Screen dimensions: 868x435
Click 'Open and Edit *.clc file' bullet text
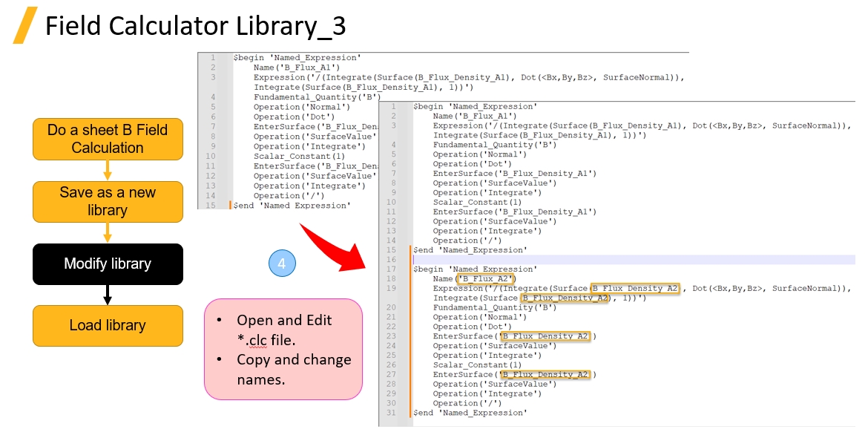[284, 330]
